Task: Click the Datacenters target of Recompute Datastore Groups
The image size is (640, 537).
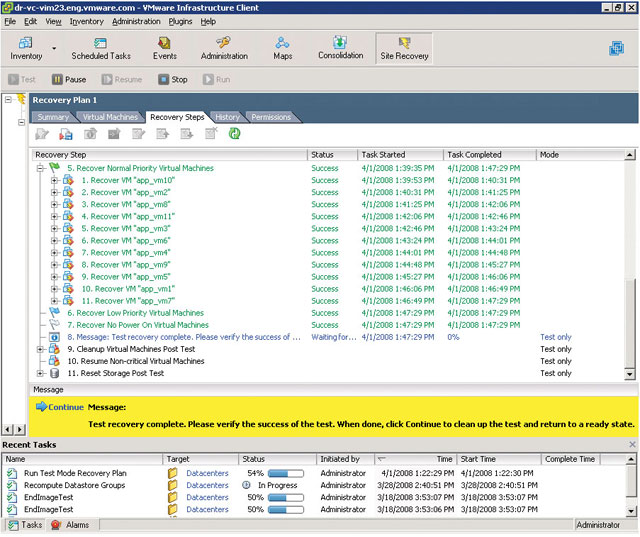Action: [x=207, y=485]
